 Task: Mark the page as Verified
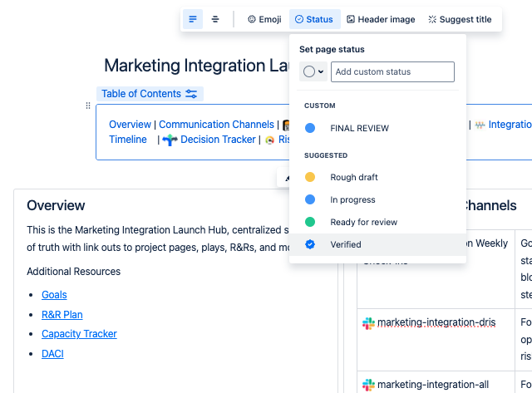[345, 244]
